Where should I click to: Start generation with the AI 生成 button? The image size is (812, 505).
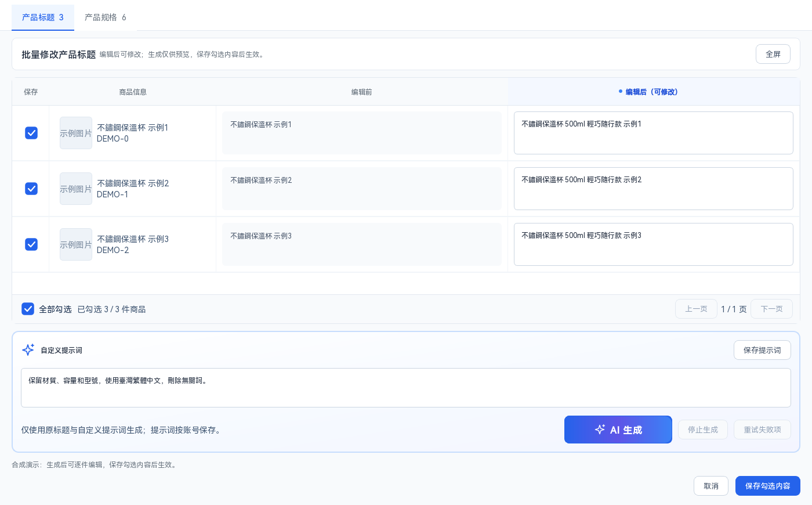pos(618,430)
